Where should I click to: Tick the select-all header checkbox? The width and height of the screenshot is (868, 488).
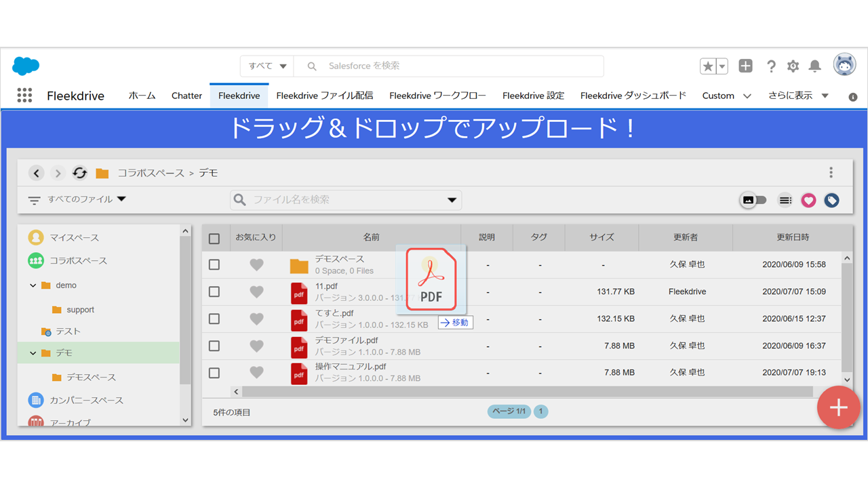pos(214,238)
